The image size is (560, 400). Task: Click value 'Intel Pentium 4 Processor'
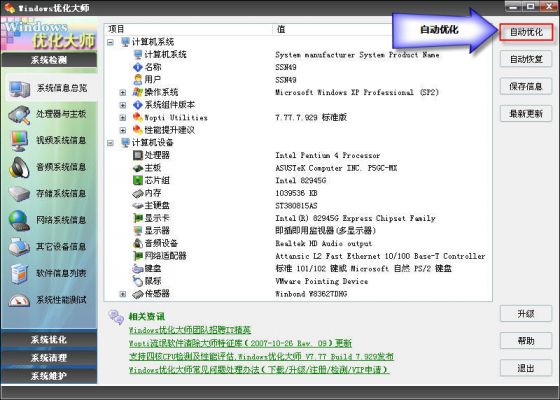tap(328, 155)
